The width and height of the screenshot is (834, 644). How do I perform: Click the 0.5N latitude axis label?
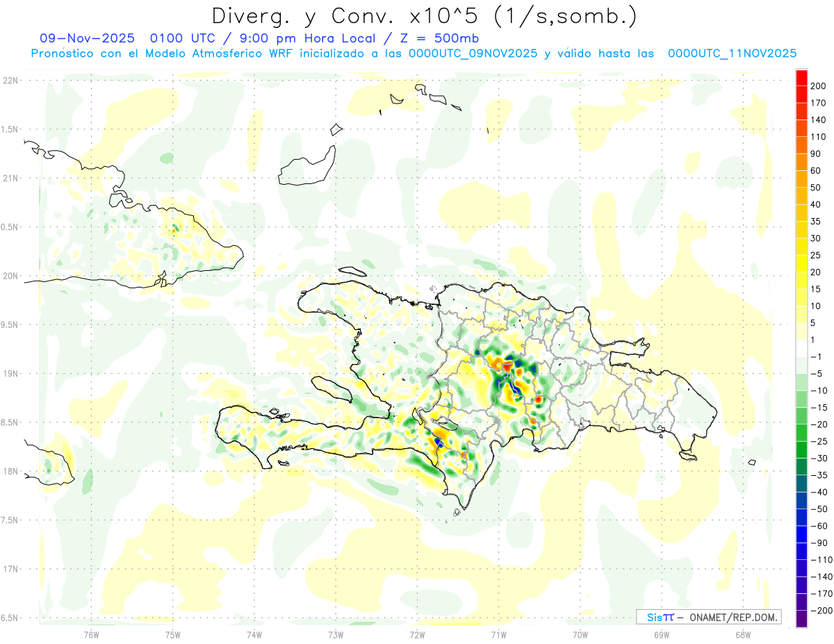[x=10, y=227]
